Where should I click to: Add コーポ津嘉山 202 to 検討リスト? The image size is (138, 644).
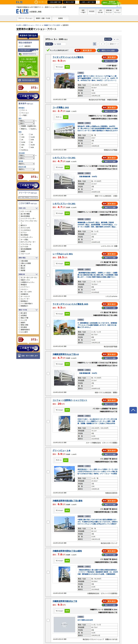[110, 111]
